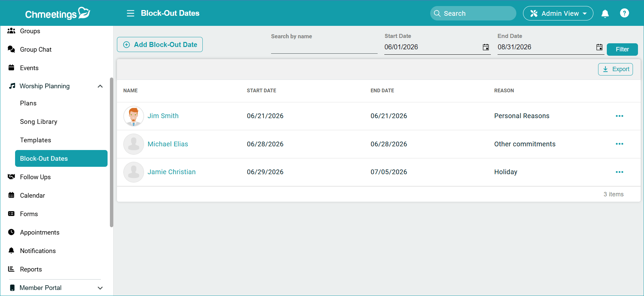Focus the Search by name field
Screen dimensions: 644x296
(324, 47)
